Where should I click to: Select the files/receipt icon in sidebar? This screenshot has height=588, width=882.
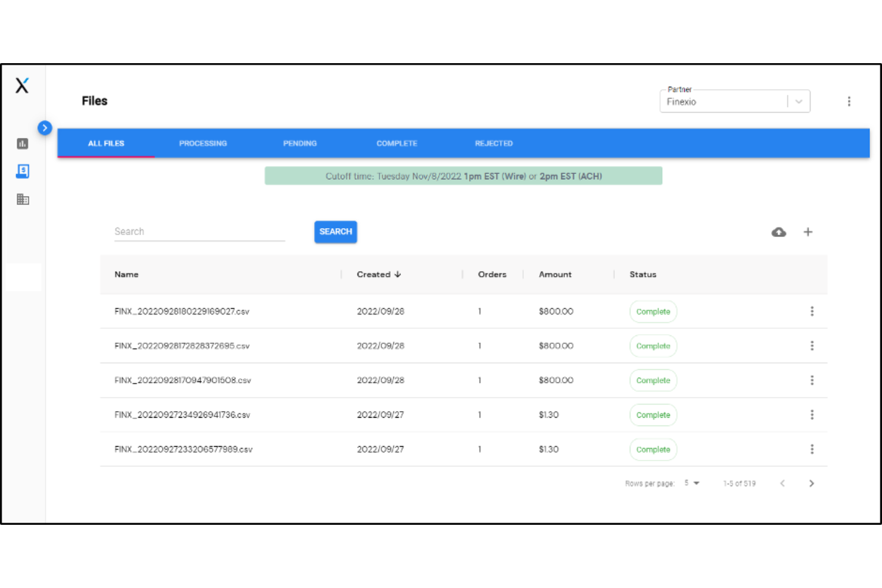(23, 171)
